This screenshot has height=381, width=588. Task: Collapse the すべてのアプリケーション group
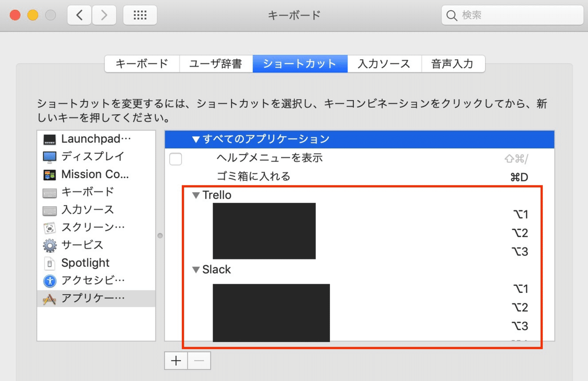click(196, 140)
